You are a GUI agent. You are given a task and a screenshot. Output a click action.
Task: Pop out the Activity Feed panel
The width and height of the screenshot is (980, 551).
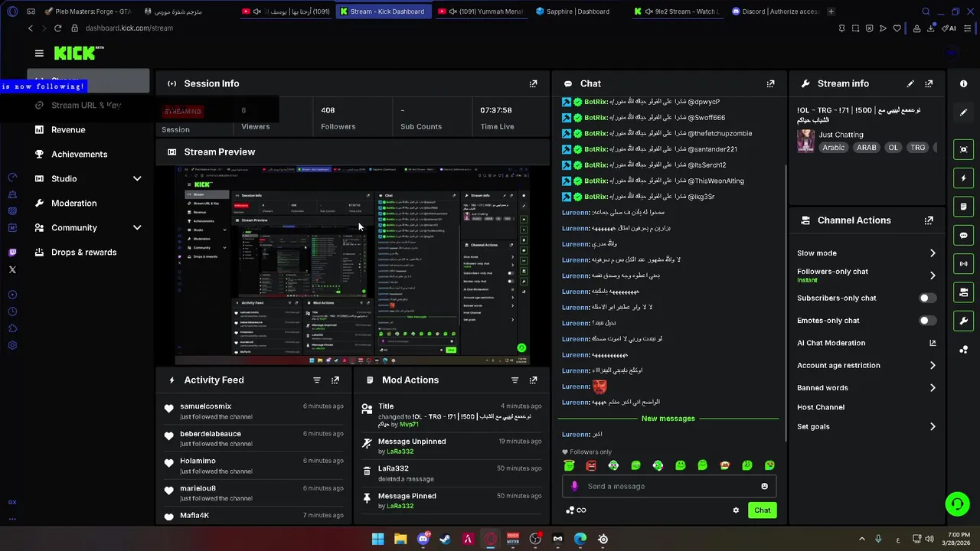(x=335, y=380)
